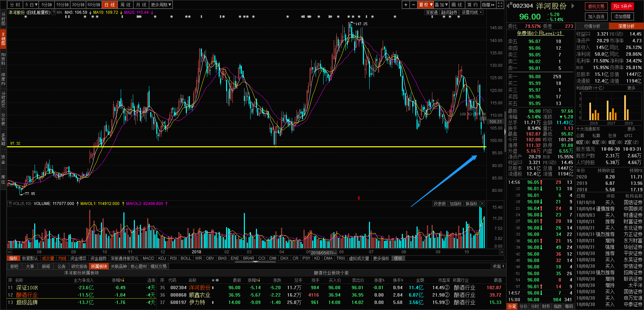The image size is (644, 310).
Task: Open 5日 period dropdown
Action: pos(31,5)
